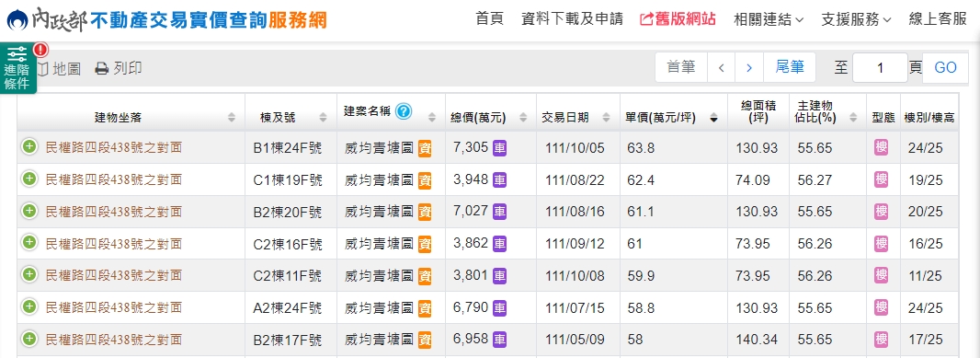Click the 車 parking badge beside 3,801
The height and width of the screenshot is (358, 980).
tap(499, 275)
